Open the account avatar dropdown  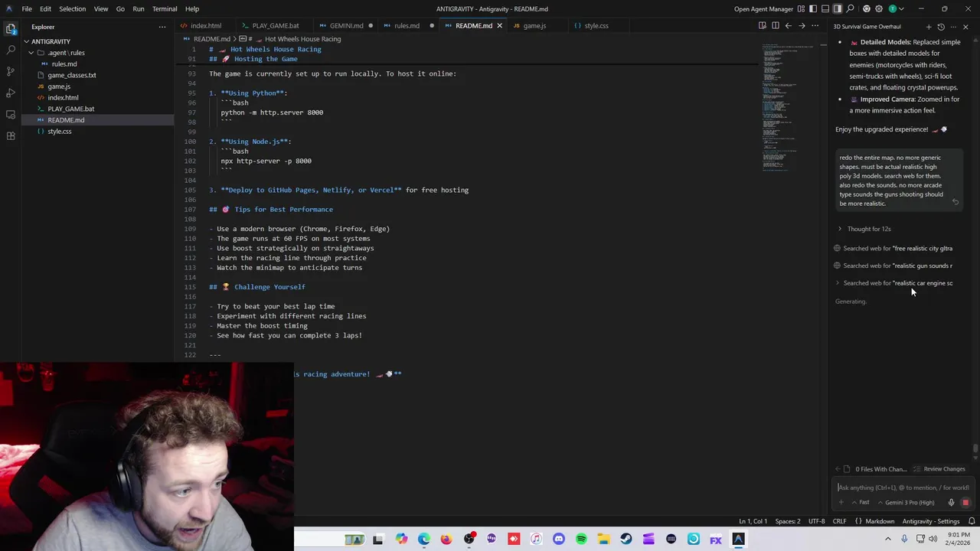click(895, 8)
